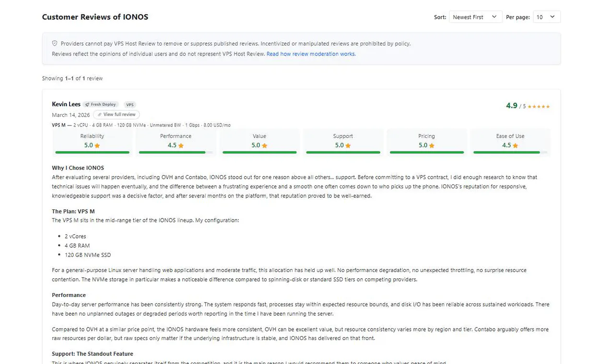Click the 'Support: The Standout Feature' heading

tap(93, 354)
